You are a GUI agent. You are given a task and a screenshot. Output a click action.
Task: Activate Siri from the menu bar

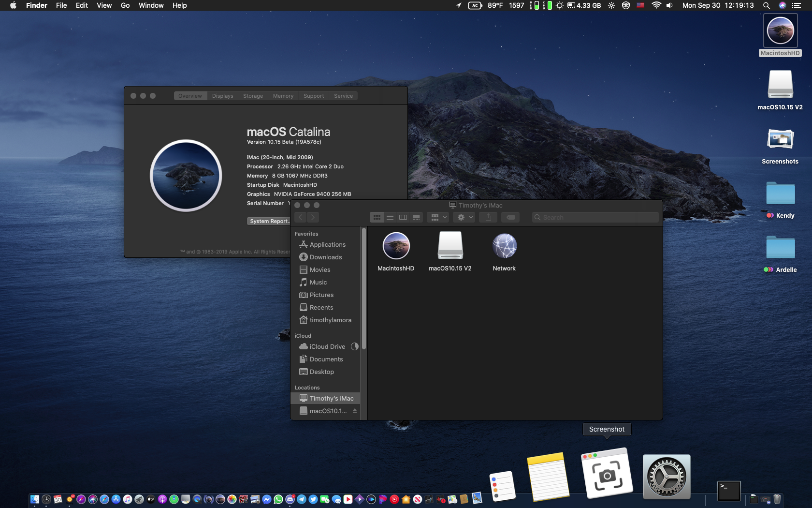(x=783, y=5)
